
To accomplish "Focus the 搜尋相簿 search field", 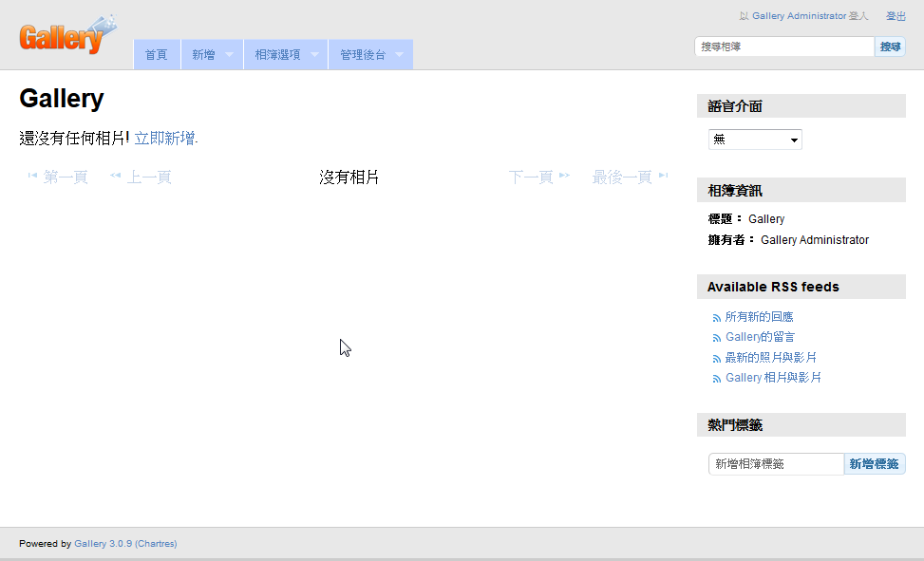I will click(x=783, y=47).
